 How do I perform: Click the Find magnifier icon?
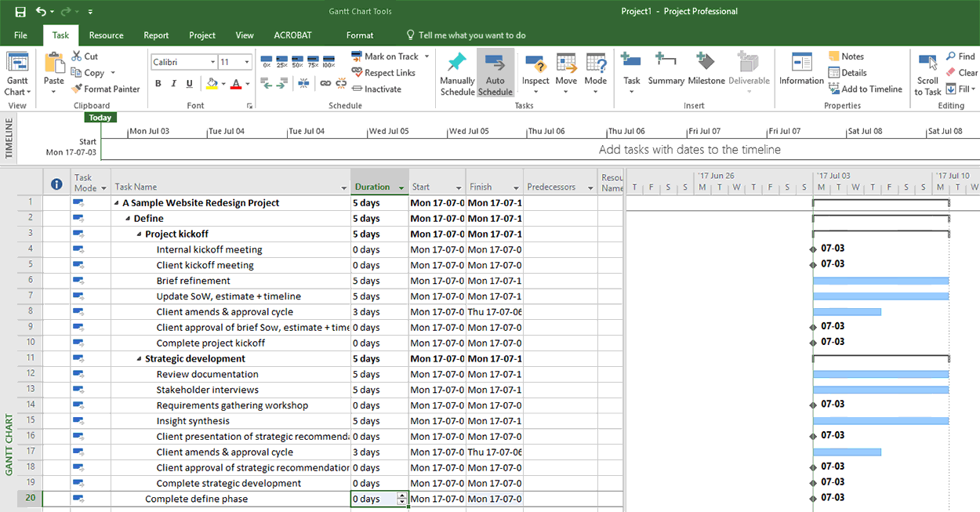[x=950, y=56]
